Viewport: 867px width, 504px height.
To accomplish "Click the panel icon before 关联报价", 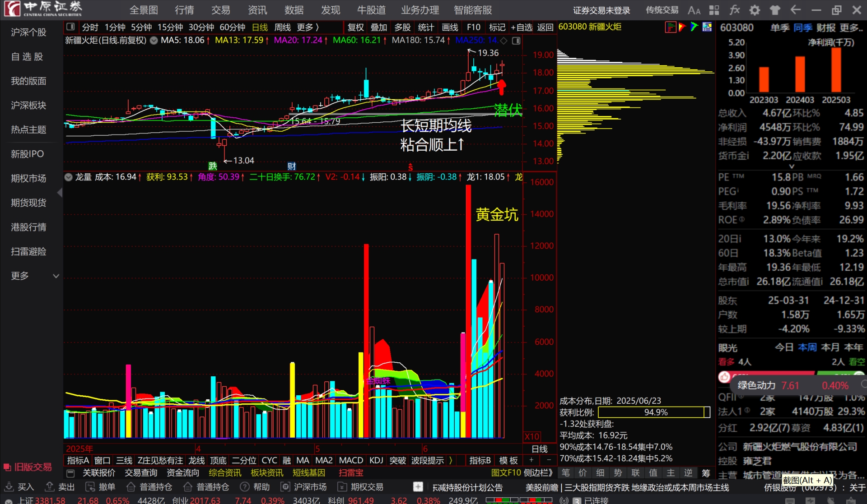I will (x=70, y=473).
